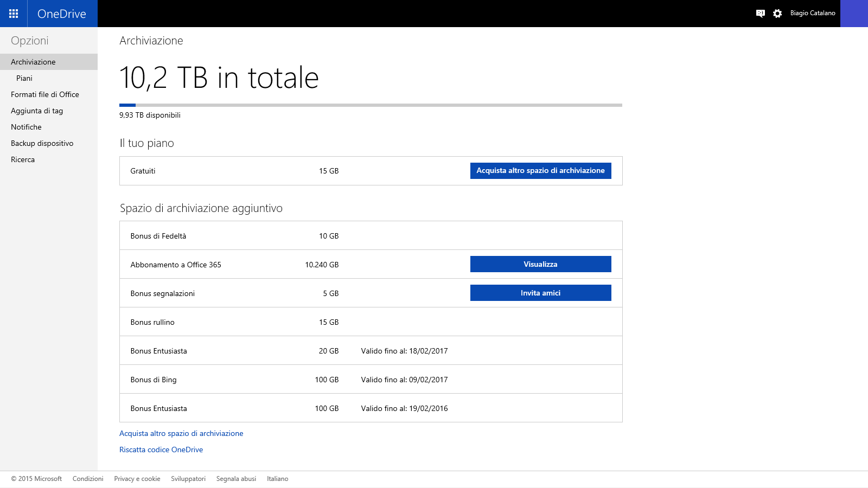The height and width of the screenshot is (488, 868).
Task: Click Bonus di Fedeltà row label
Action: tap(158, 236)
